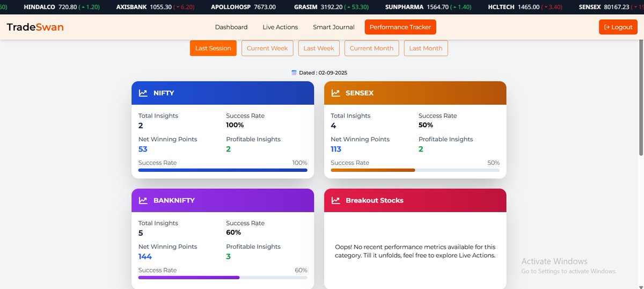644x289 pixels.
Task: Switch to the Last Week filter
Action: (x=319, y=48)
